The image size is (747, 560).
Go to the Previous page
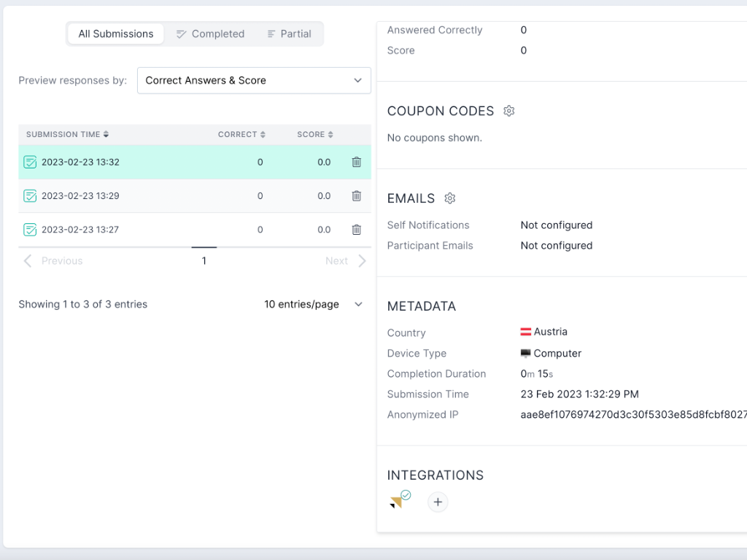(53, 261)
